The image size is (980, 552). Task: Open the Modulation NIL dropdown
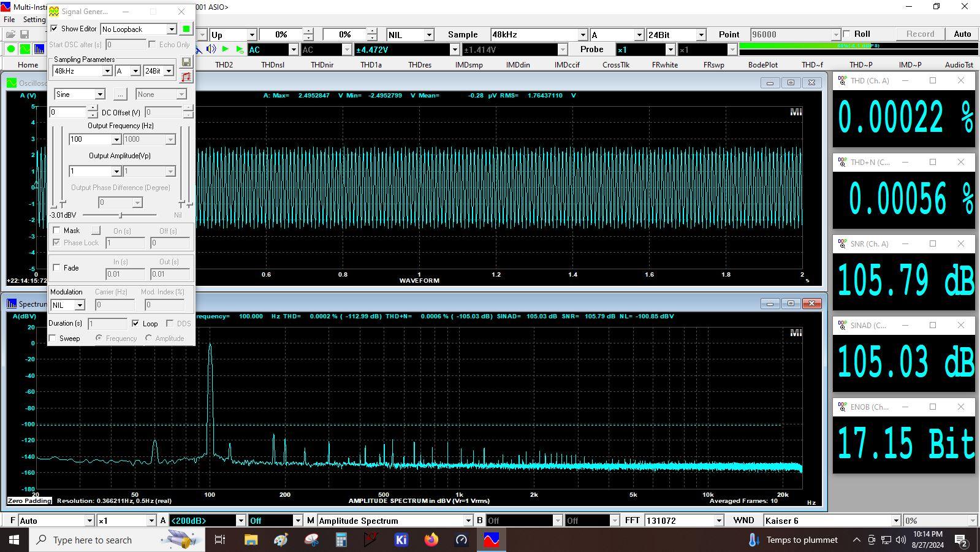80,305
